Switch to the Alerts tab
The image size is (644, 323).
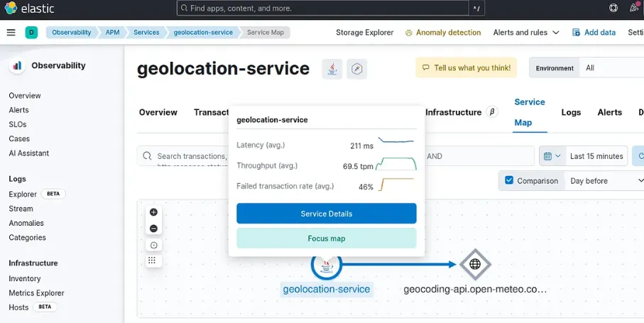(x=609, y=112)
